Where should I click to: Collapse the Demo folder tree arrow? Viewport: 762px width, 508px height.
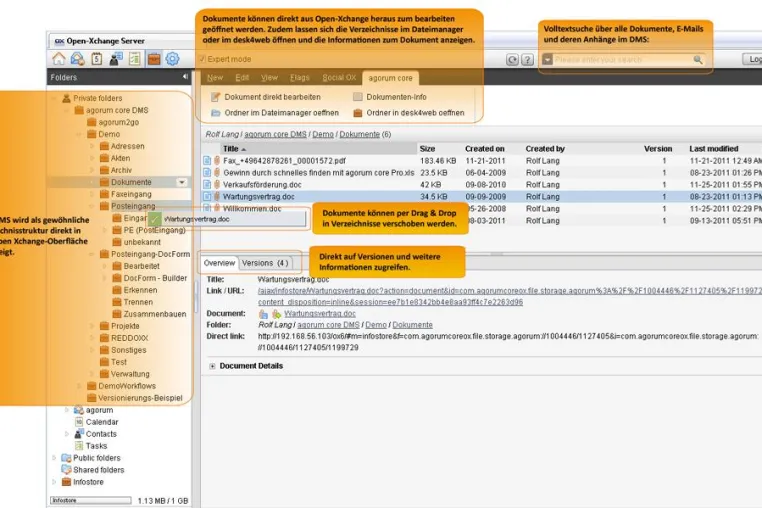[x=79, y=134]
